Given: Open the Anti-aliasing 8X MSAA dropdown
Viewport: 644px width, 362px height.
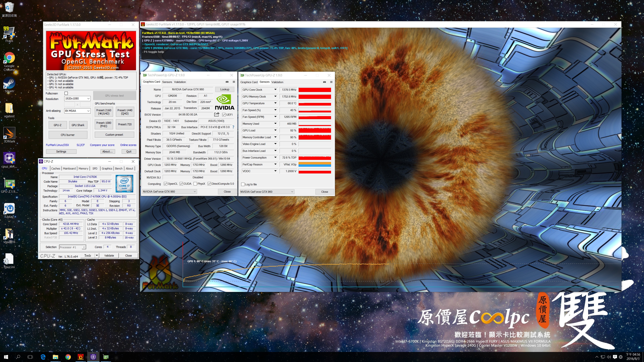Looking at the screenshot, I should (x=77, y=111).
